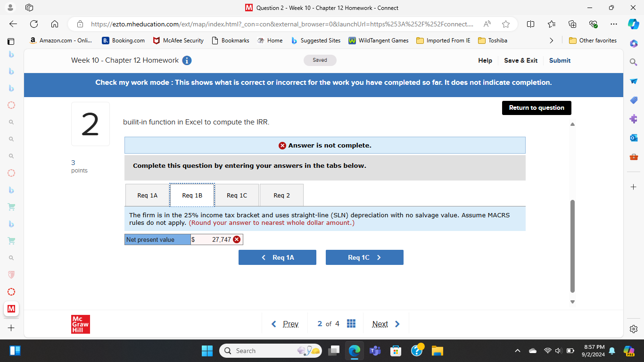The height and width of the screenshot is (362, 644).
Task: Switch to the Req 2 tab
Action: coord(281,195)
